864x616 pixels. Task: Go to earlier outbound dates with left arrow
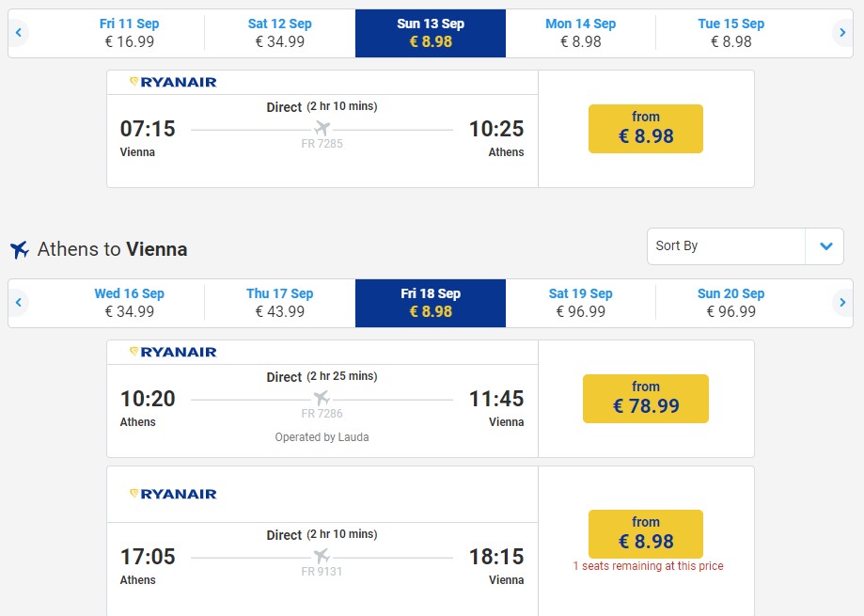coord(19,33)
